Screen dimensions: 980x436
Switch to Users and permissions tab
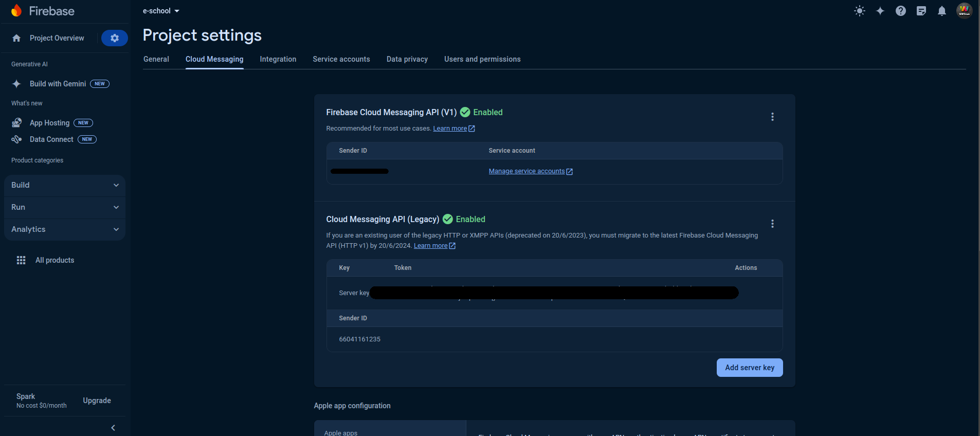click(x=482, y=59)
